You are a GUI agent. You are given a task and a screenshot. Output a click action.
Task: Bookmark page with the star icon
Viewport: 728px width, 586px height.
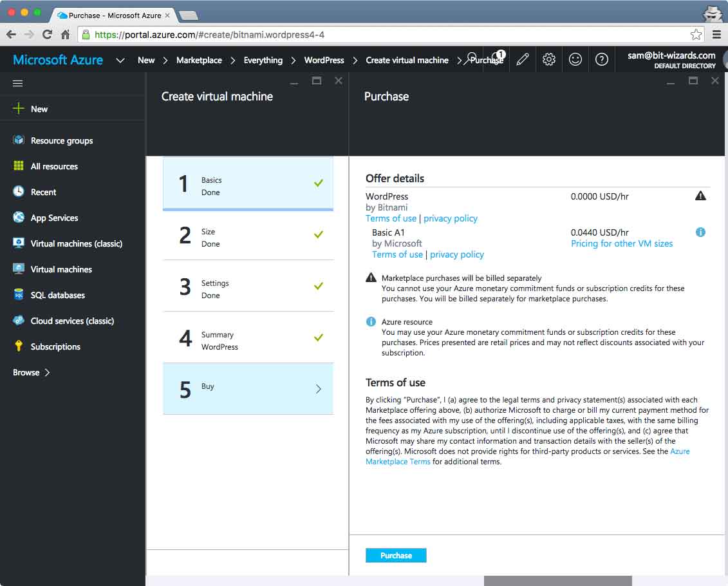click(x=696, y=34)
